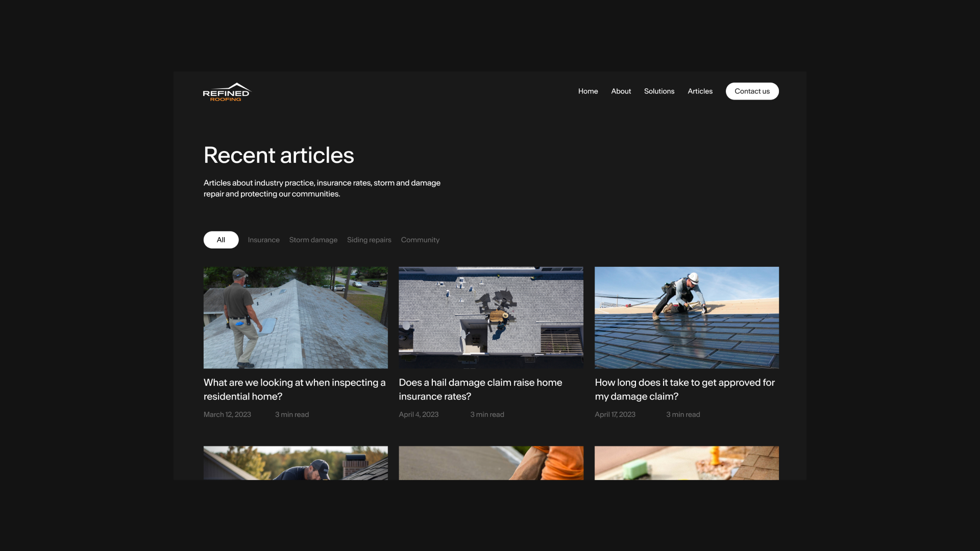The height and width of the screenshot is (551, 980).
Task: Navigate to Articles in navbar
Action: [699, 91]
